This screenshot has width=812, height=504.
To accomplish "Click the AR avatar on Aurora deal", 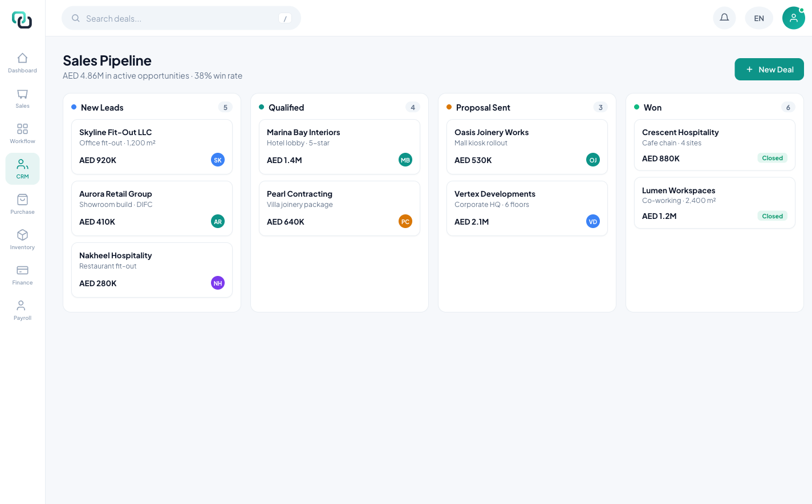I will pyautogui.click(x=218, y=222).
